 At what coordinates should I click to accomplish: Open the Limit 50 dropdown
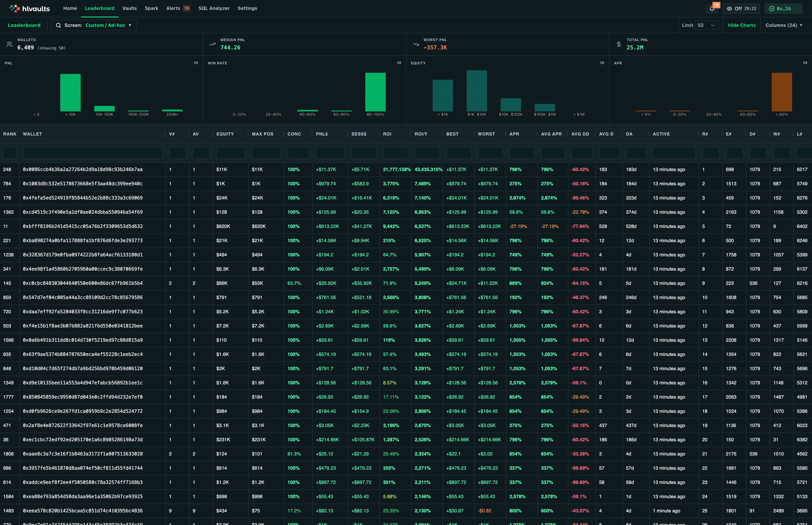(x=707, y=25)
